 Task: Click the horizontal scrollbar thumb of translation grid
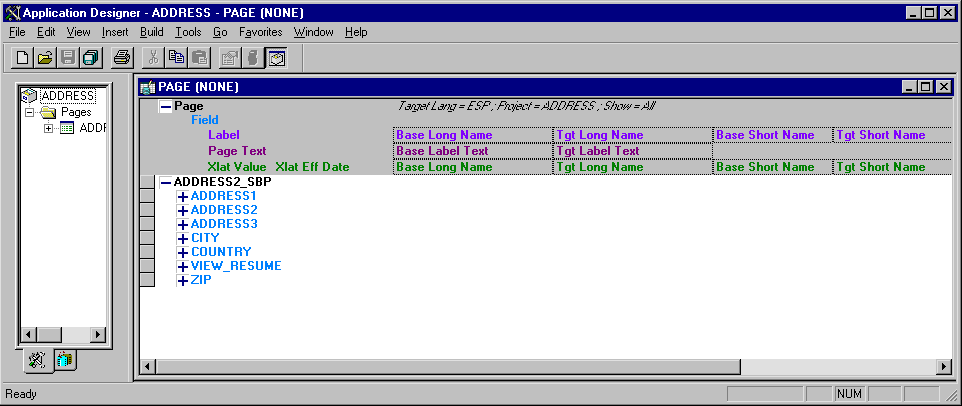[449, 367]
